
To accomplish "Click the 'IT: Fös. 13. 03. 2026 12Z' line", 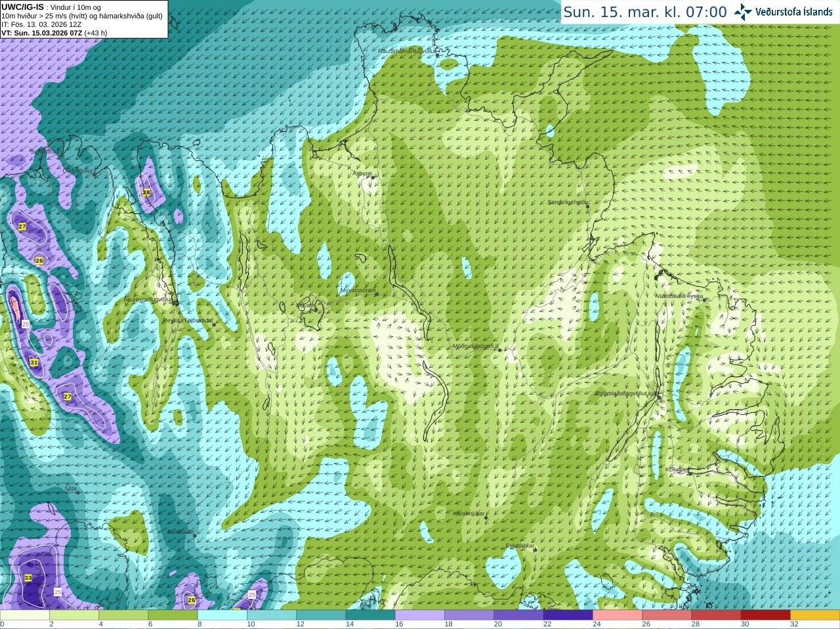I will pos(41,24).
